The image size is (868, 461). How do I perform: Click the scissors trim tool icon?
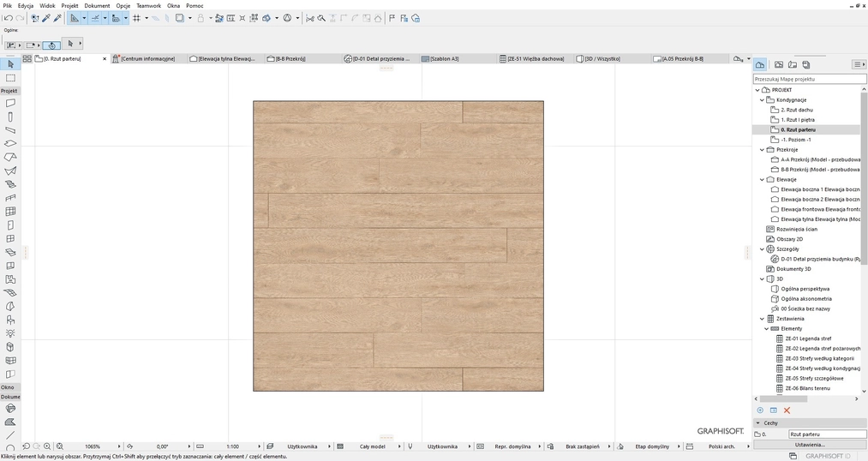pyautogui.click(x=310, y=18)
